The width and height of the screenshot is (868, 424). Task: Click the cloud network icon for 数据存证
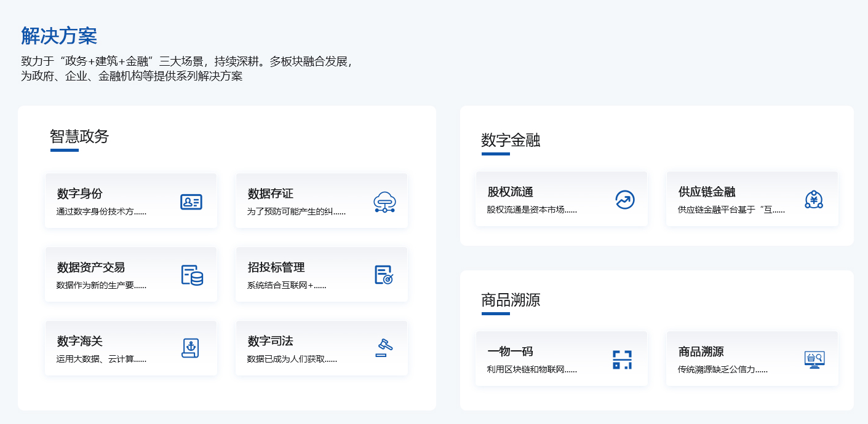coord(384,202)
